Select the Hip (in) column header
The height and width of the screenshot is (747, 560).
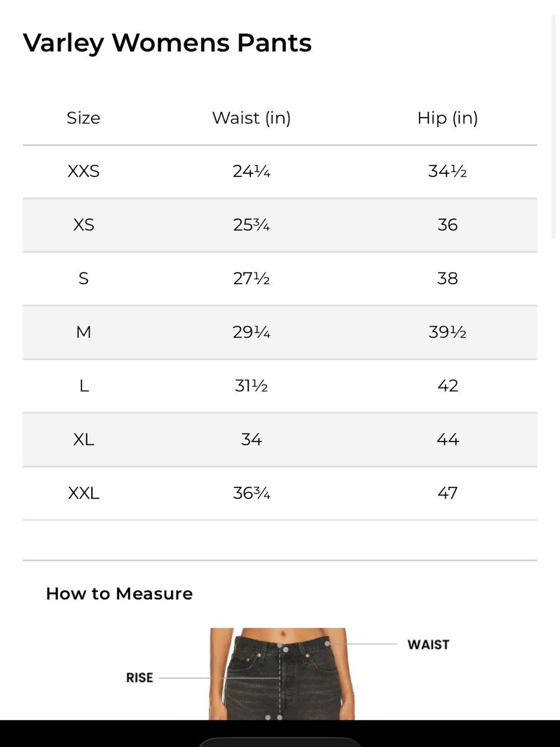447,118
